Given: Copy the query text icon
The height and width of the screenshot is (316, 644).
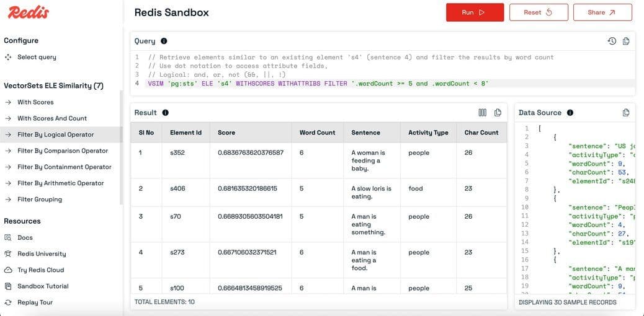Looking at the screenshot, I should pyautogui.click(x=626, y=41).
